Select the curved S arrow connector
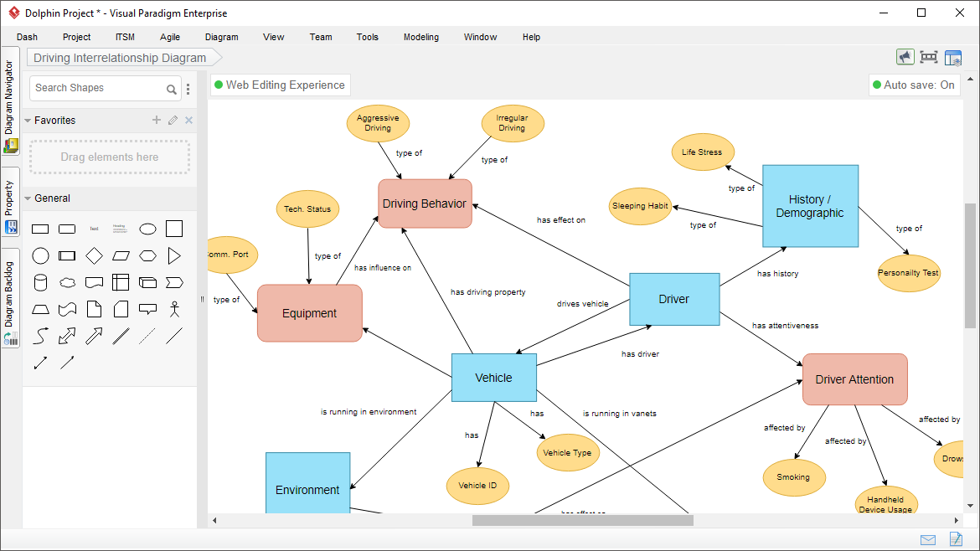 click(40, 336)
